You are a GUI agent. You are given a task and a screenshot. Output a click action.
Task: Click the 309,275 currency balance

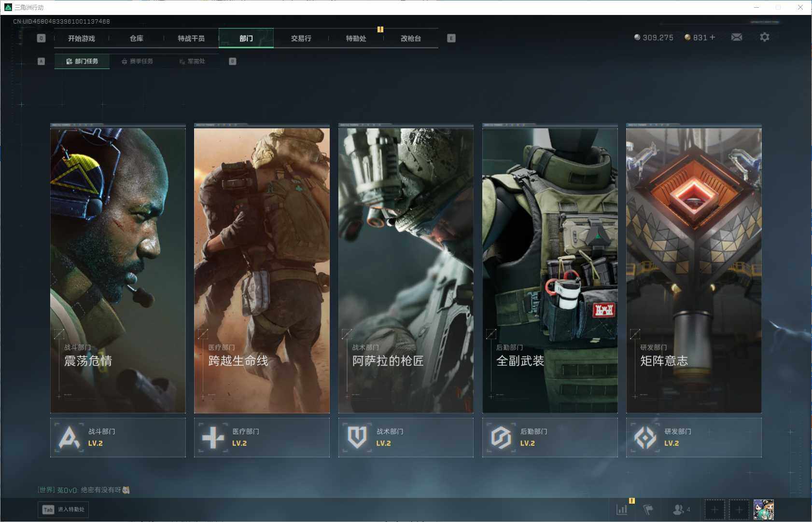[654, 38]
